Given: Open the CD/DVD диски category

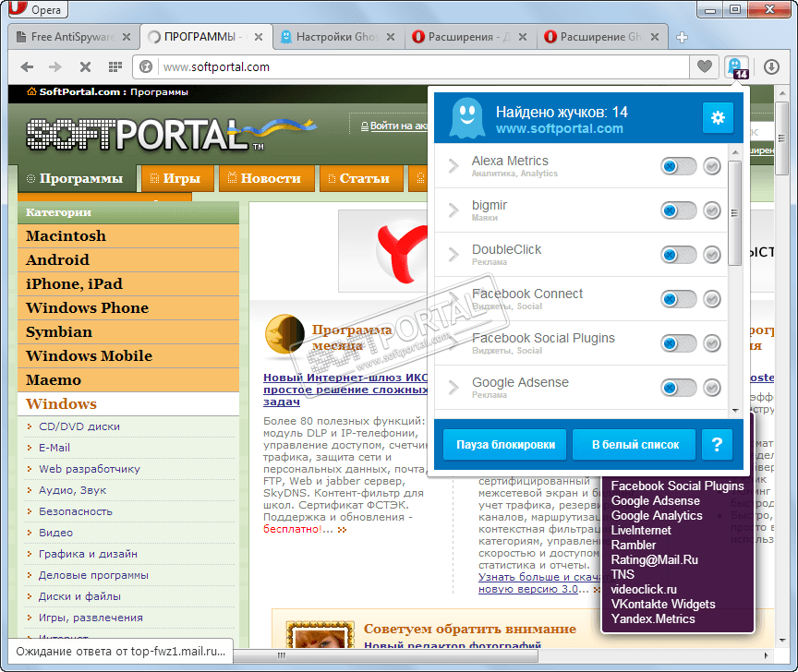Looking at the screenshot, I should coord(79,426).
